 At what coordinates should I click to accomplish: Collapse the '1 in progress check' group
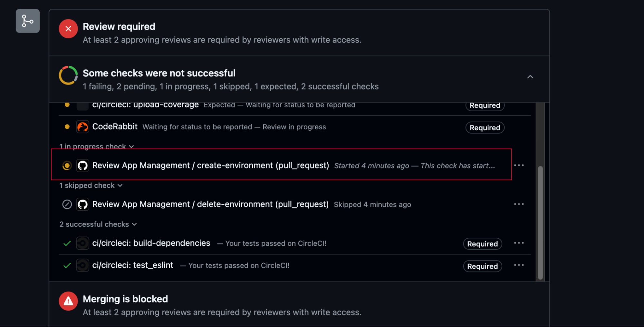[96, 146]
